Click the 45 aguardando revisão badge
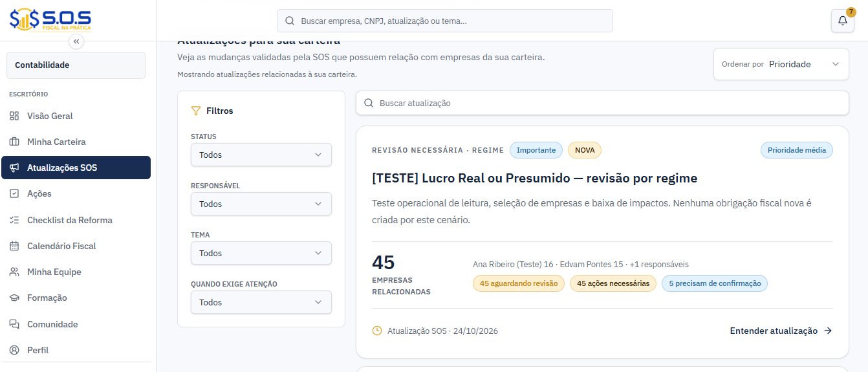Viewport: 868px width, 372px height. coord(519,283)
